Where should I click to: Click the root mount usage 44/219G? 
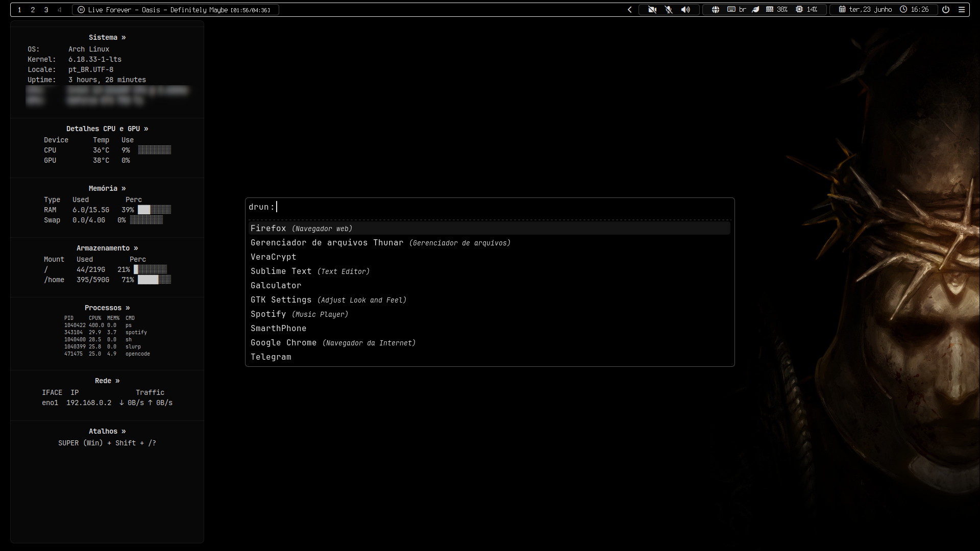coord(91,269)
